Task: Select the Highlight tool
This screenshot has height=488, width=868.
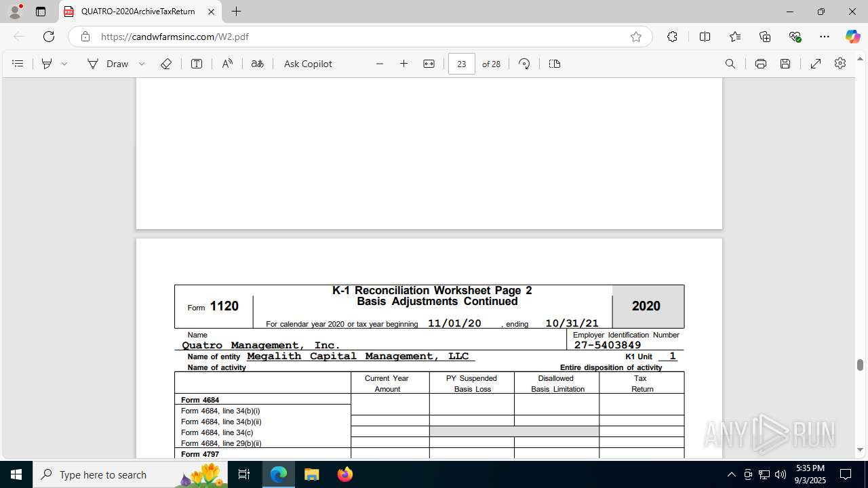Action: click(47, 64)
